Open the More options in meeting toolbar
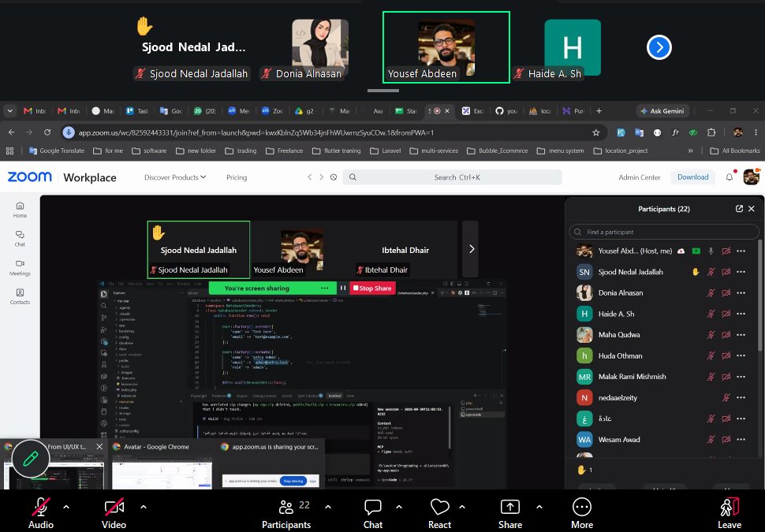Screen dimensions: 765x532 click(582, 513)
